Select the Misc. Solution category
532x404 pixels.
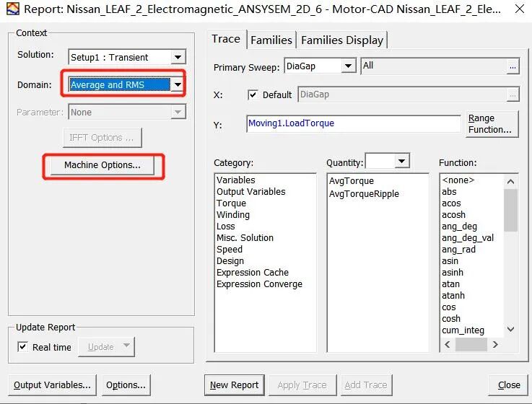coord(245,238)
